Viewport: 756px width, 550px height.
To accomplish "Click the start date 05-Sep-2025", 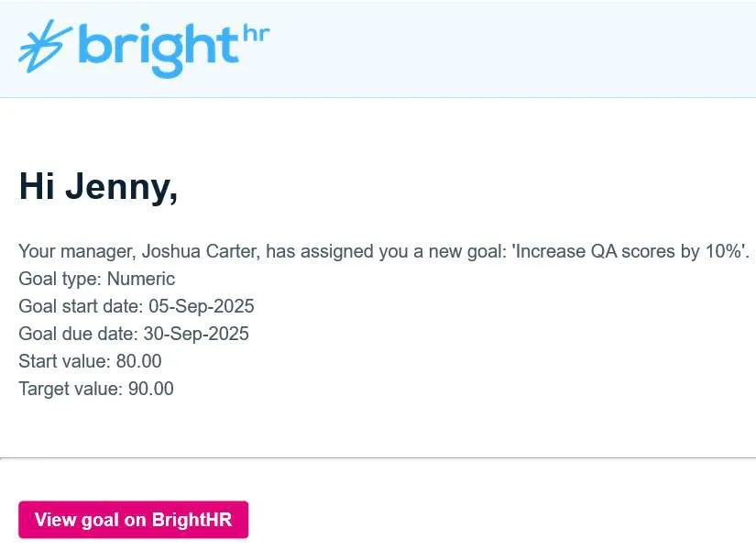I will click(202, 306).
